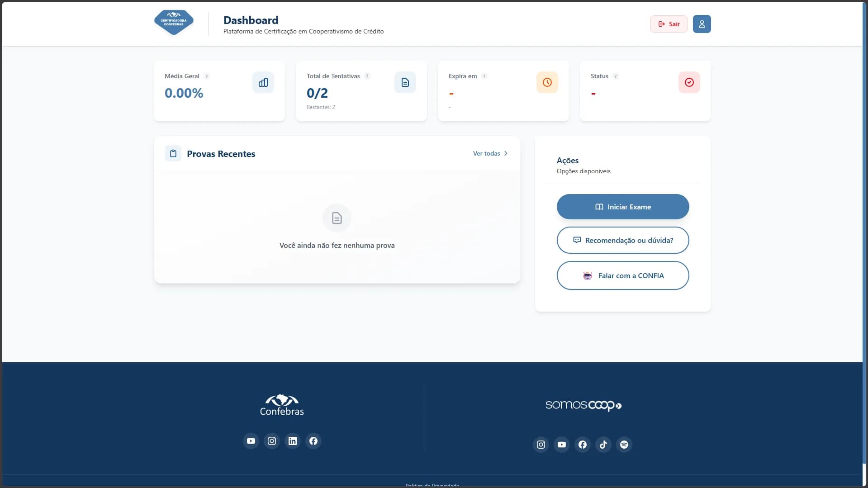Open SomosCoop YouTube icon
Screen dimensions: 868x488
562,445
